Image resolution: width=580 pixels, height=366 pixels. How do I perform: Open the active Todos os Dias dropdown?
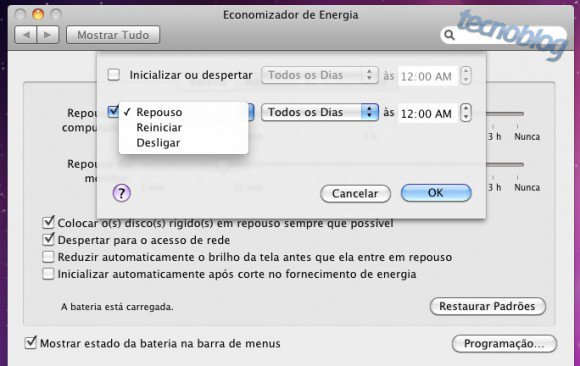click(x=320, y=112)
